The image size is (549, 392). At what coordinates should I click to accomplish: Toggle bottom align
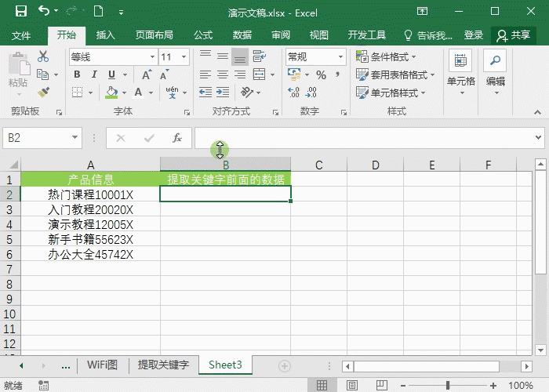coord(240,56)
